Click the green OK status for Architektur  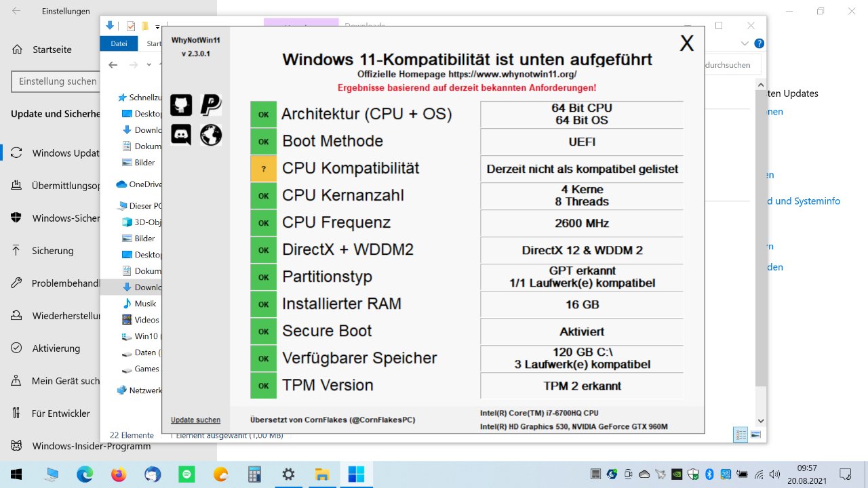264,115
